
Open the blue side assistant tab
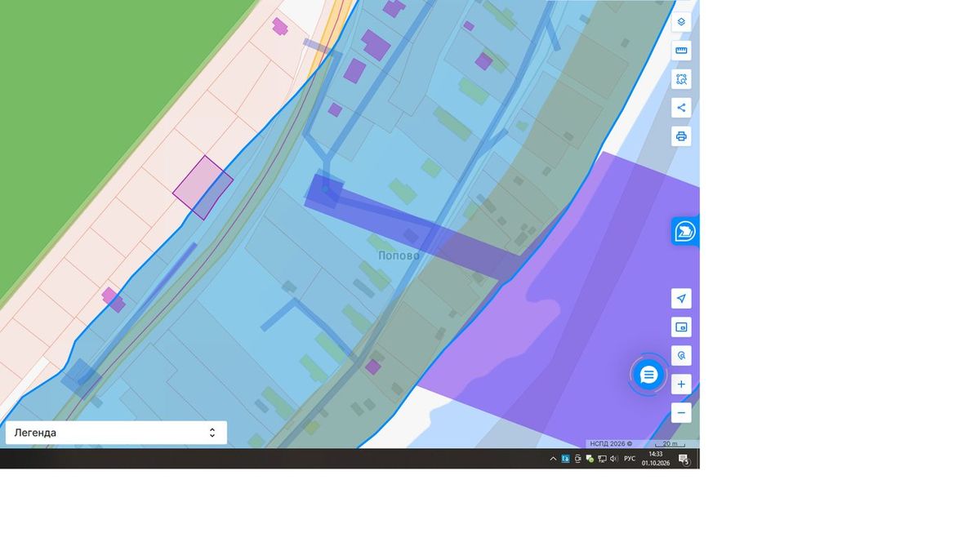coord(684,232)
